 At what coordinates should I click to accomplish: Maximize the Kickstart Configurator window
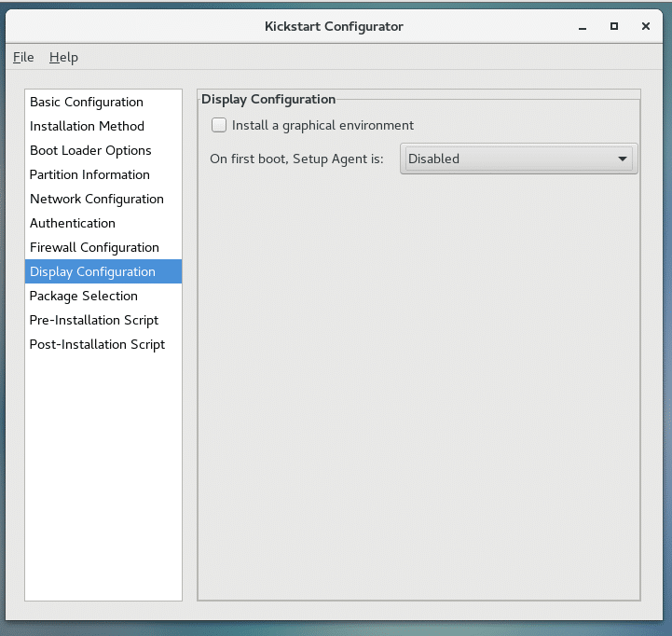[614, 26]
